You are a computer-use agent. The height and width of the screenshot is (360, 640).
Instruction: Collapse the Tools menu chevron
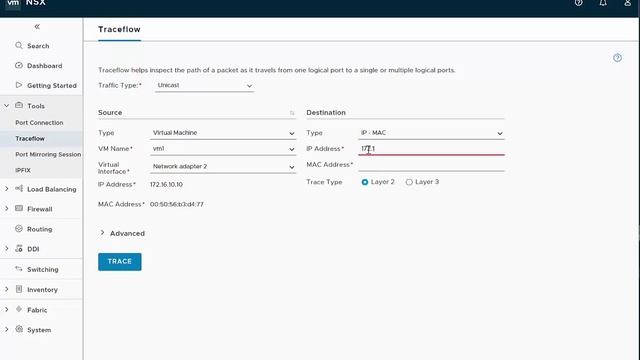point(7,106)
